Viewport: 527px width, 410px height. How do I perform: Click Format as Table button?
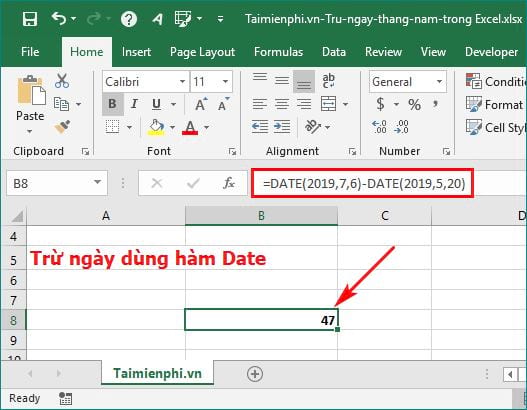495,105
